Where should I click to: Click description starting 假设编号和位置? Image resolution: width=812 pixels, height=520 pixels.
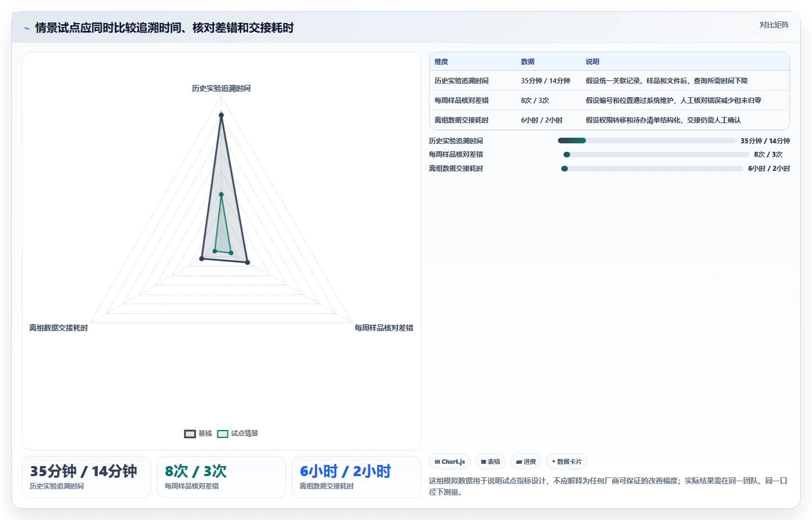click(673, 101)
